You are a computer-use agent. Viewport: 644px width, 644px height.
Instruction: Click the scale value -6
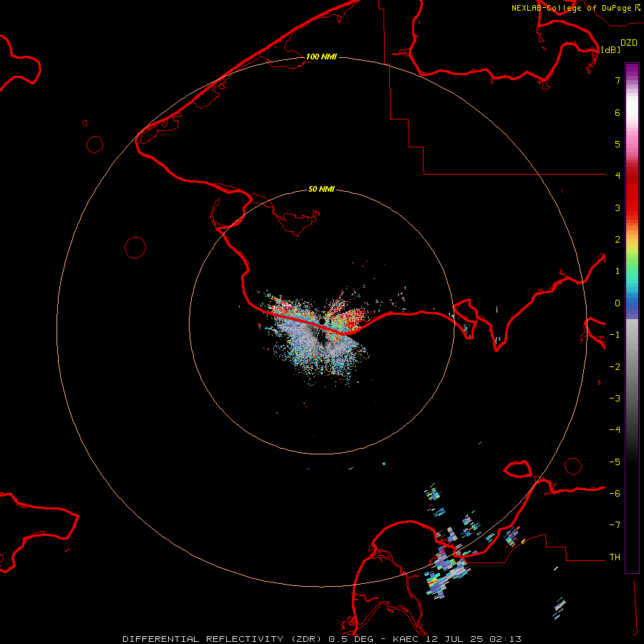pos(615,494)
